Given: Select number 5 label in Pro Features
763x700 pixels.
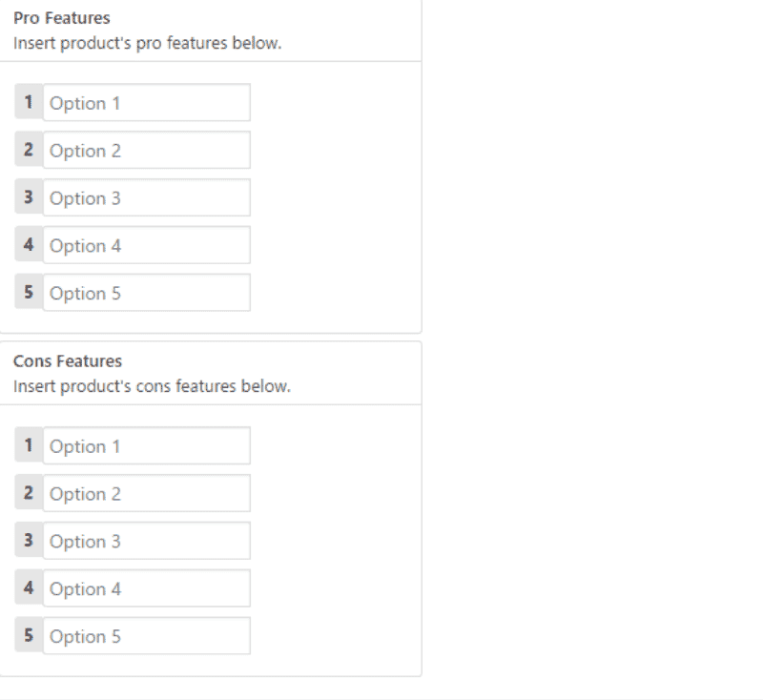Looking at the screenshot, I should (x=29, y=292).
